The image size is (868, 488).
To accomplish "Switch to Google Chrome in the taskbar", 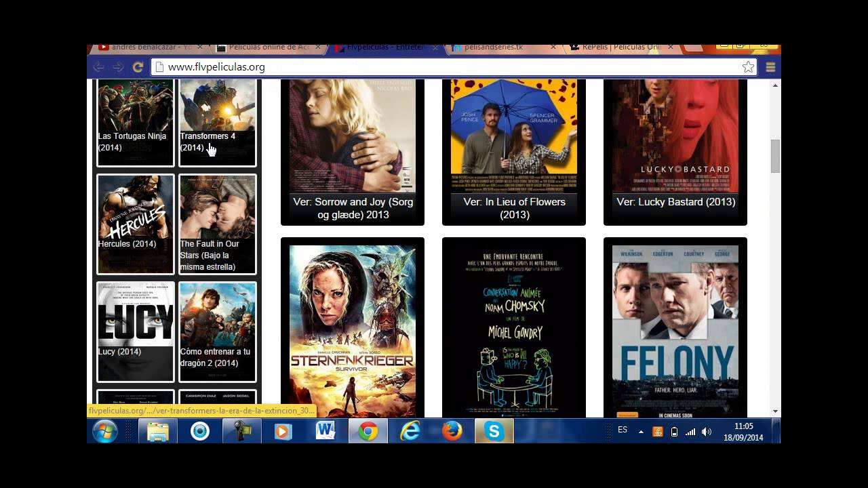I will [x=368, y=431].
